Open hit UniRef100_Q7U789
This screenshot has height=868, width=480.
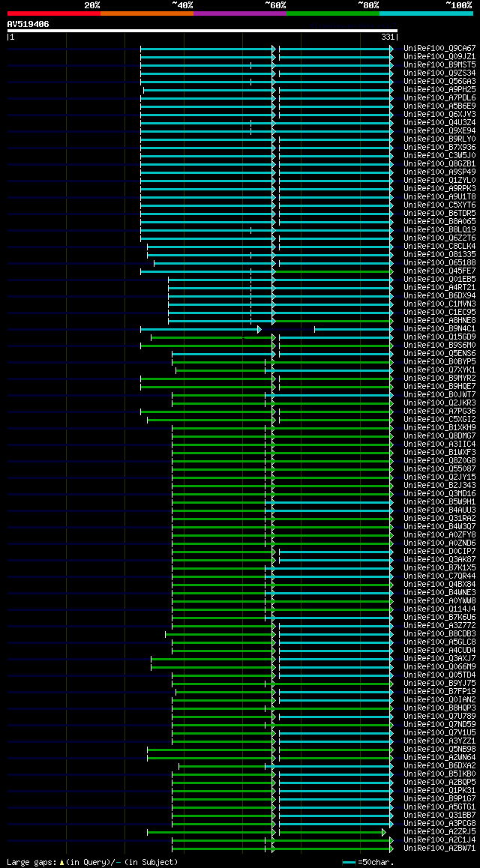point(439,717)
